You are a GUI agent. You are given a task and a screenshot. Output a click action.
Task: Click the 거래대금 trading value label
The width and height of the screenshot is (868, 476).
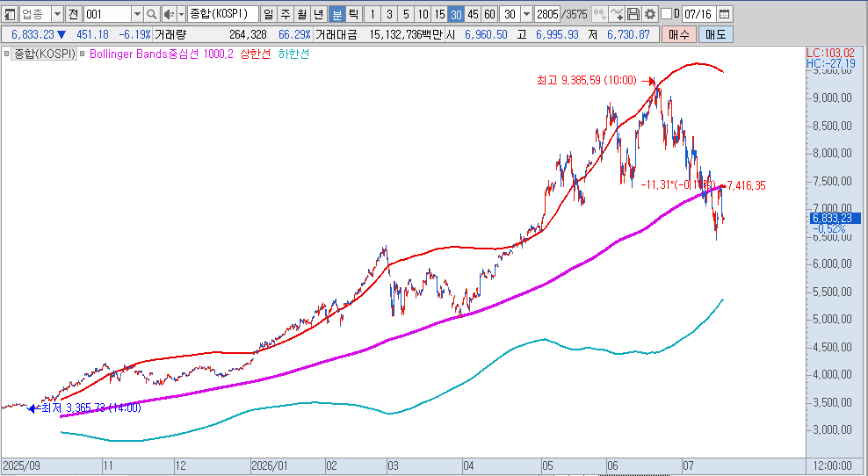click(x=336, y=34)
